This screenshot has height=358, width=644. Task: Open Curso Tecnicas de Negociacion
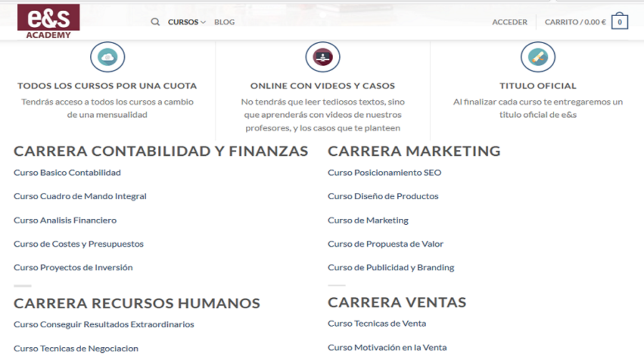[x=76, y=349]
